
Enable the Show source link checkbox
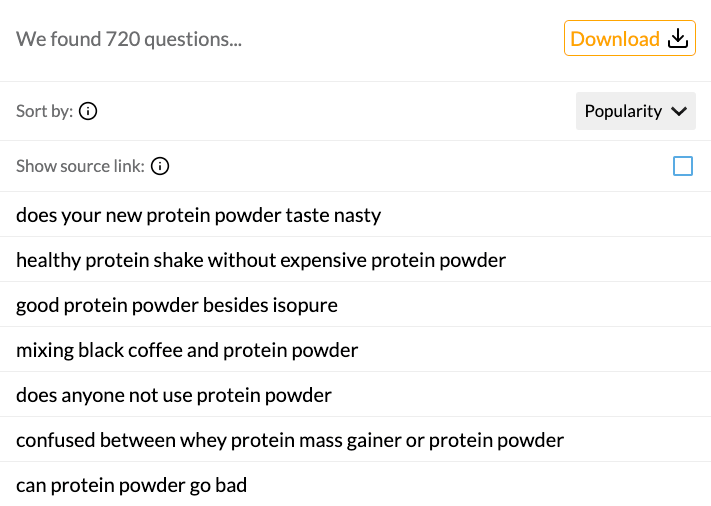click(683, 166)
